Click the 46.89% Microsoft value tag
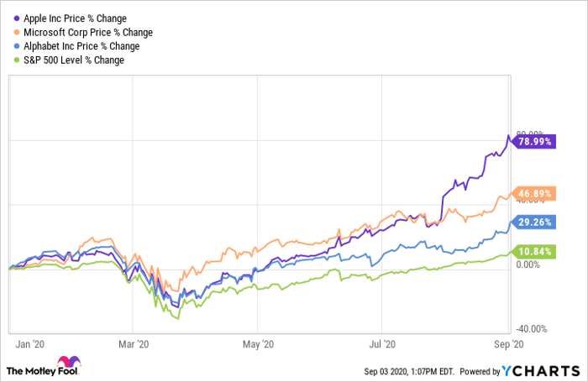588x382 pixels. click(531, 194)
